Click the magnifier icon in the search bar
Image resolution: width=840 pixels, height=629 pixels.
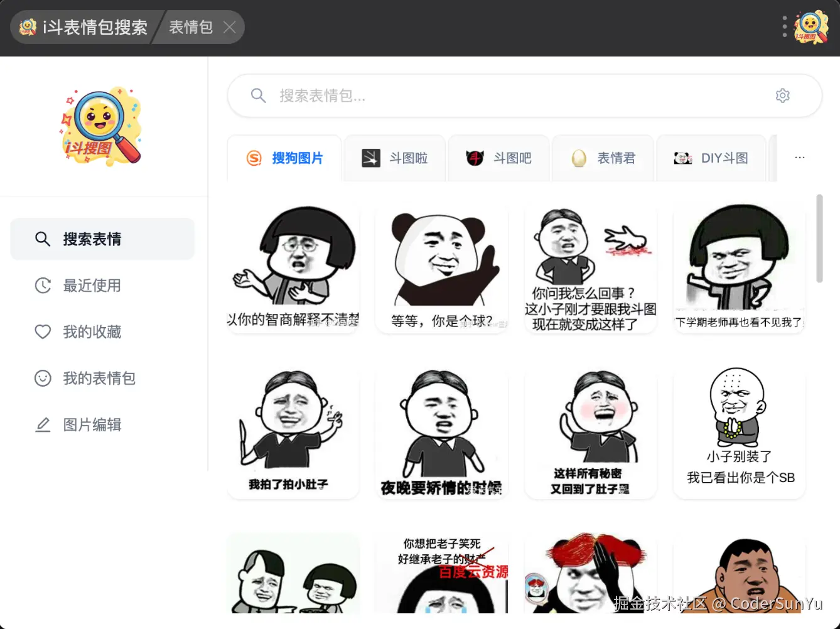258,95
